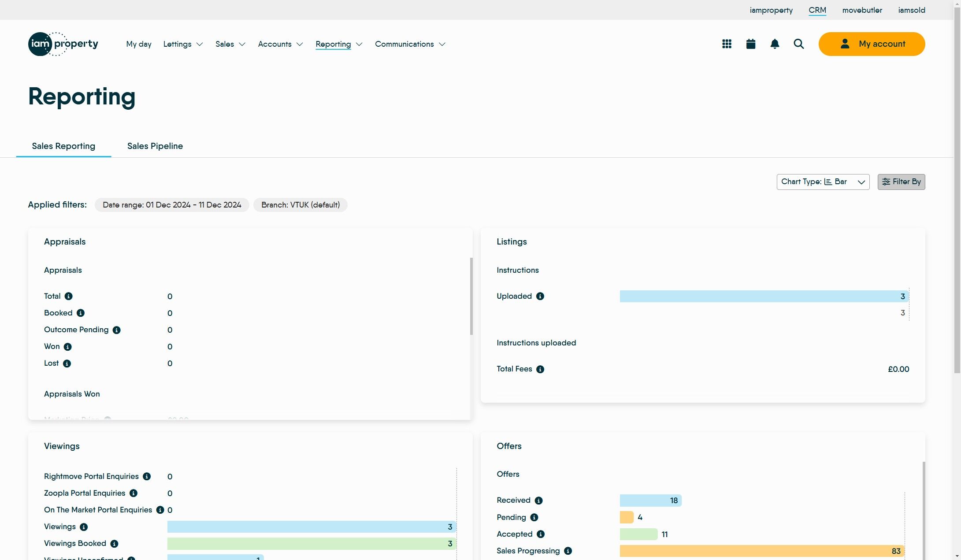Viewport: 961px width, 560px height.
Task: Click info icon next to Sales Progressing
Action: pos(568,551)
